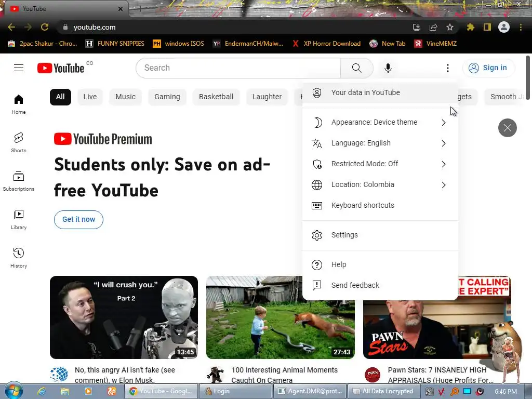This screenshot has height=399, width=532.
Task: Open video title 100 Interesting Animal Moments
Action: pos(284,375)
